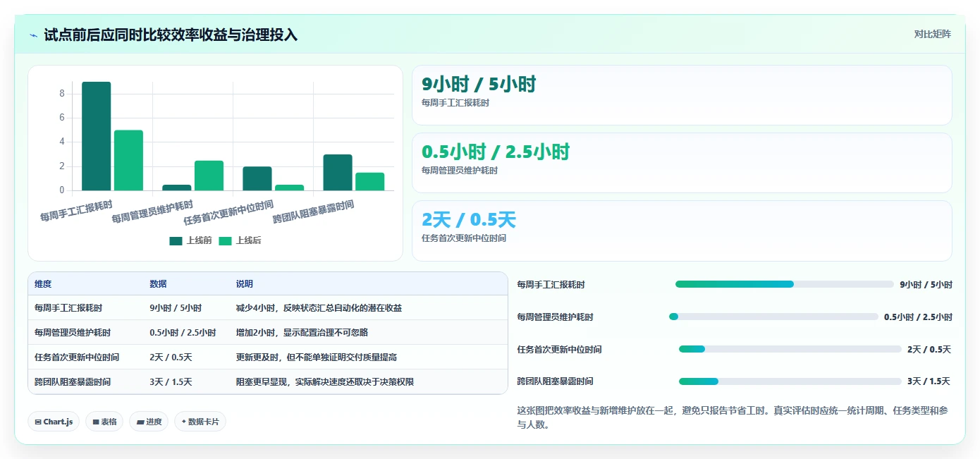Click the 9小时 / 5小时 data card

pyautogui.click(x=682, y=95)
